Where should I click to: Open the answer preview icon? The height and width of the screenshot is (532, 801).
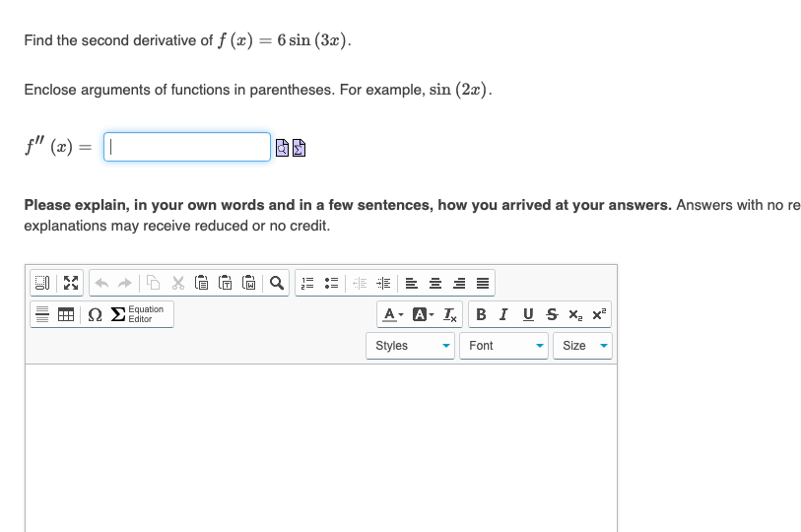(x=282, y=148)
